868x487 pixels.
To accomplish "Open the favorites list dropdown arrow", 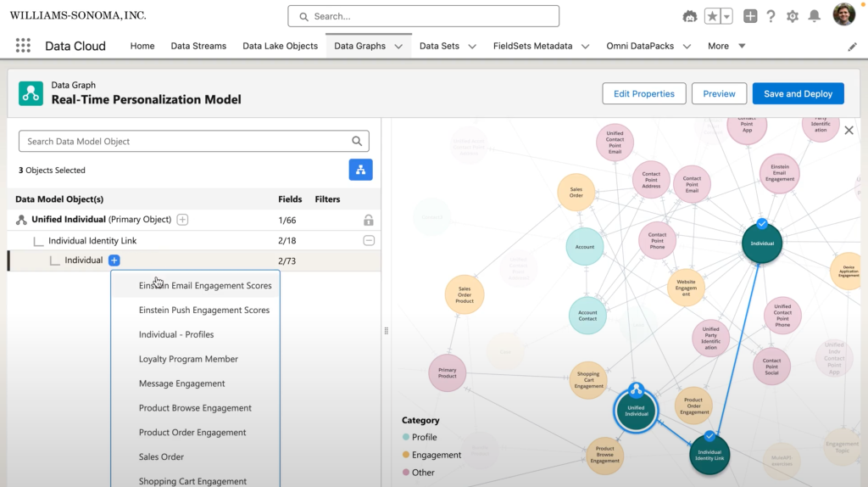I will (726, 16).
